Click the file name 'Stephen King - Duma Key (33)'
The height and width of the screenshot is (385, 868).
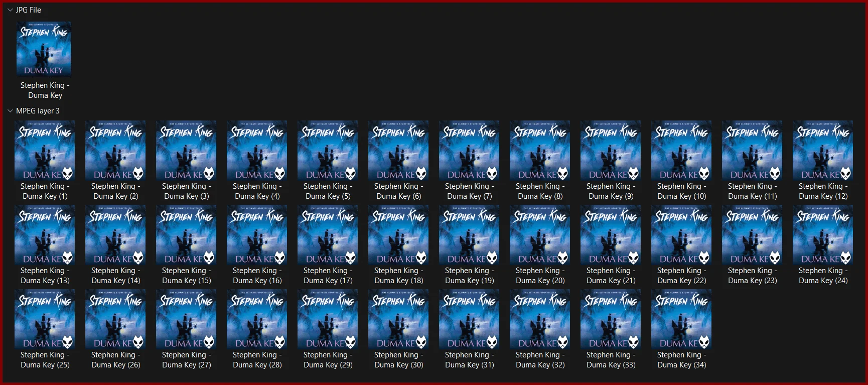611,360
